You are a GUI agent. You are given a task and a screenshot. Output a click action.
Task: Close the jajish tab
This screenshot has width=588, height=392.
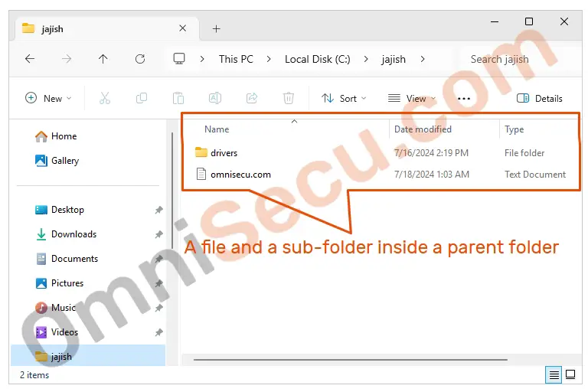[183, 28]
